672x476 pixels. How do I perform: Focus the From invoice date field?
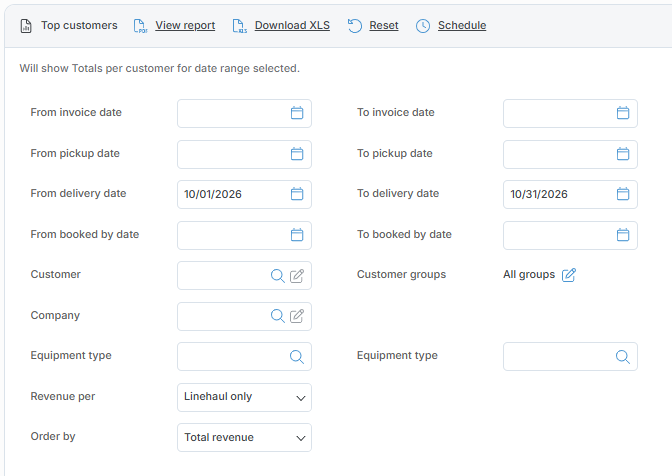coord(244,114)
